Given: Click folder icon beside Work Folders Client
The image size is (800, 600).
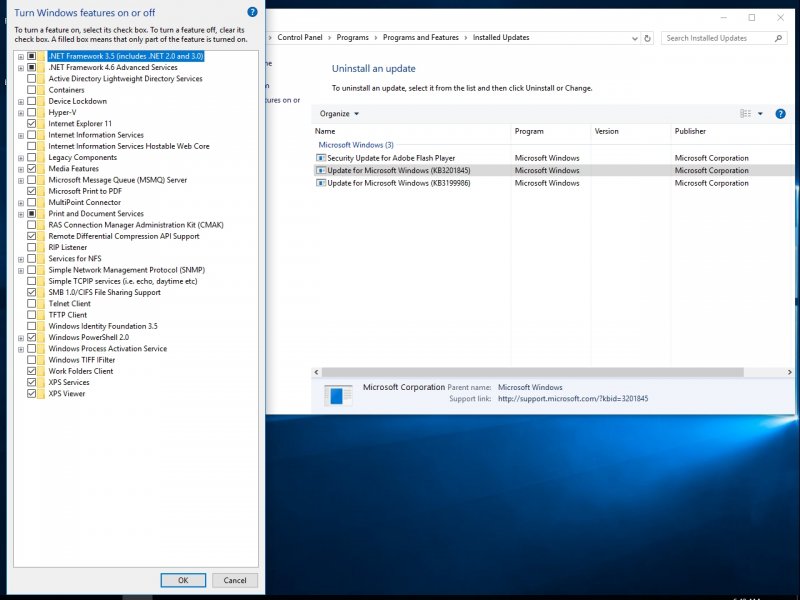Looking at the screenshot, I should (41, 371).
